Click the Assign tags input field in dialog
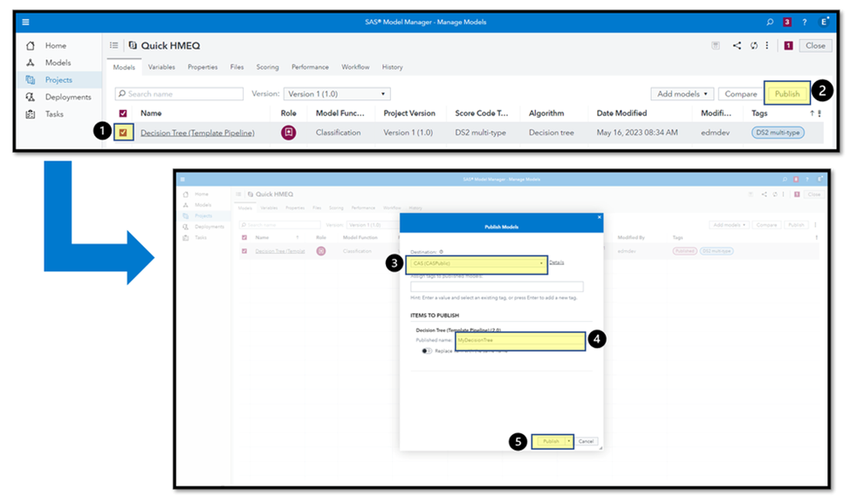851x504 pixels. coord(497,287)
